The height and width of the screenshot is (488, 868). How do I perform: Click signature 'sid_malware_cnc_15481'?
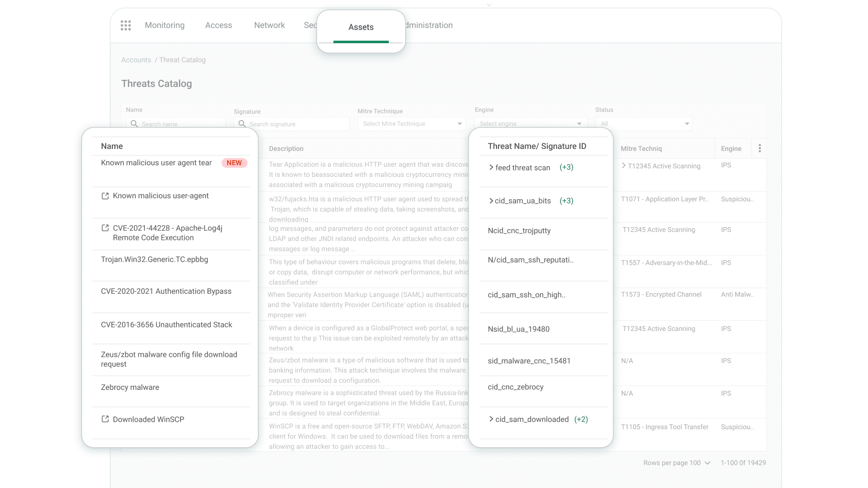[529, 361]
